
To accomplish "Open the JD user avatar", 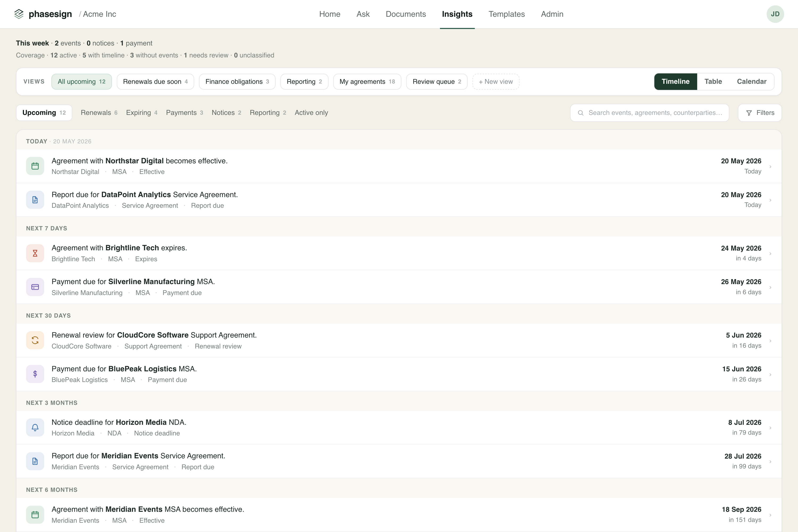I will 775,14.
